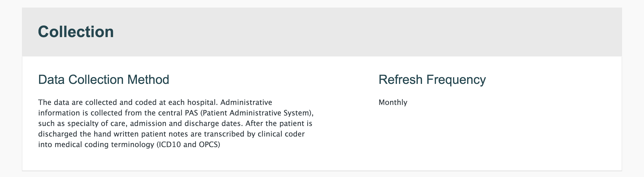Click the words "admission and discharge dates"
Image resolution: width=644 pixels, height=177 pixels.
pos(186,123)
